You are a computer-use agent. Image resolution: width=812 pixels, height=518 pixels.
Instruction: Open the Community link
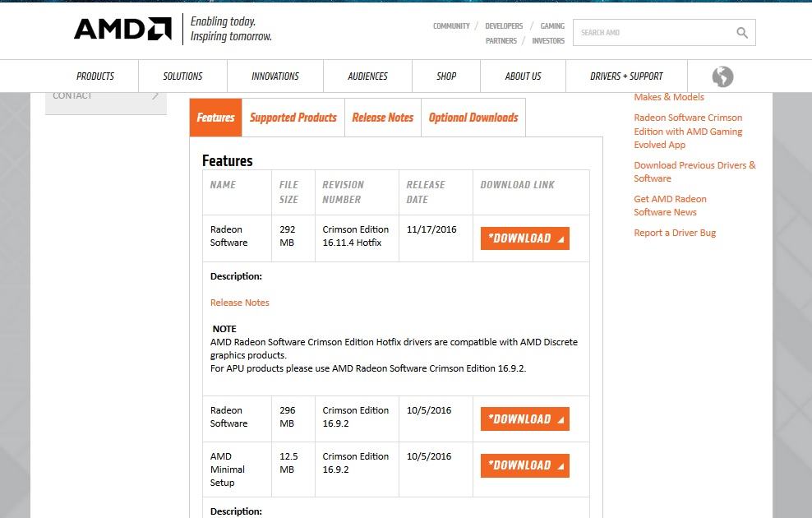click(x=451, y=26)
